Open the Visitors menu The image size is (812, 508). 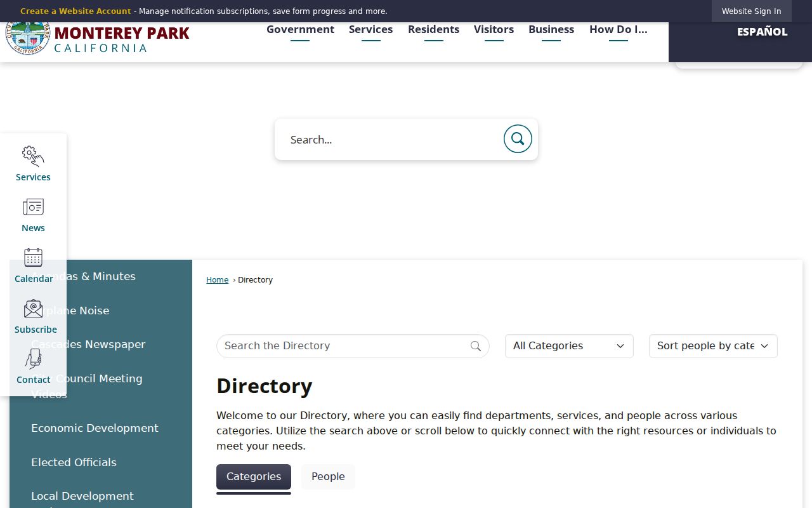(x=494, y=30)
